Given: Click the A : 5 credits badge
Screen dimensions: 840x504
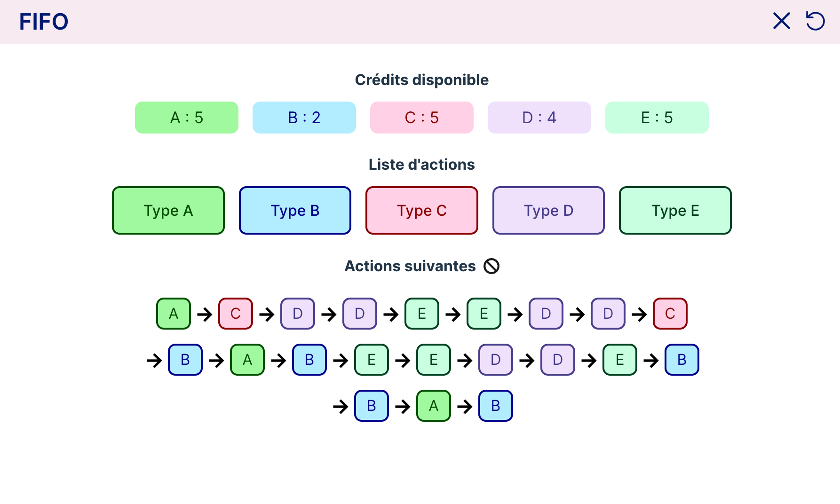Looking at the screenshot, I should pyautogui.click(x=187, y=118).
